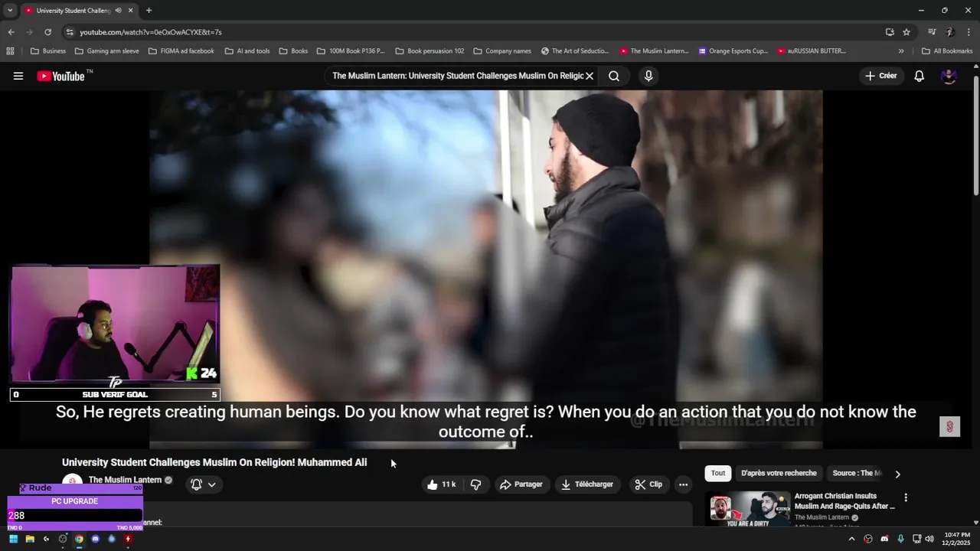Select D'après votre recherche chip

coord(779,473)
